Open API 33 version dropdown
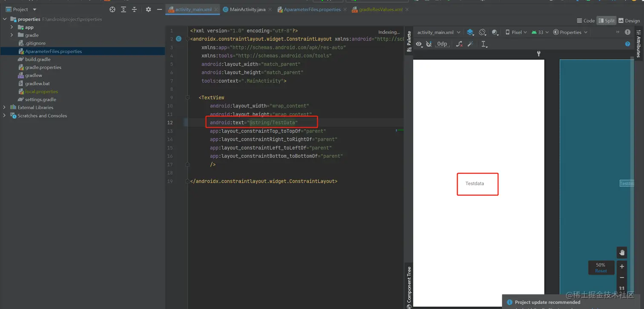The width and height of the screenshot is (644, 309). [540, 32]
